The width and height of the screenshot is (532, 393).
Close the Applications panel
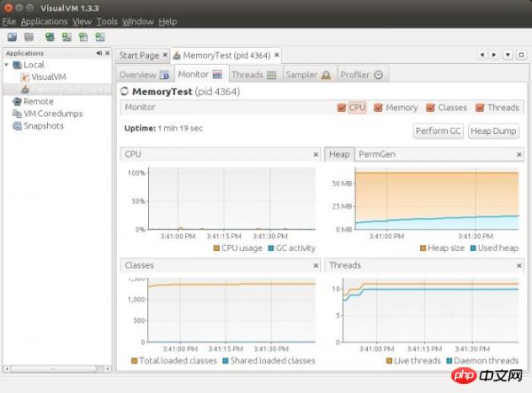point(107,53)
